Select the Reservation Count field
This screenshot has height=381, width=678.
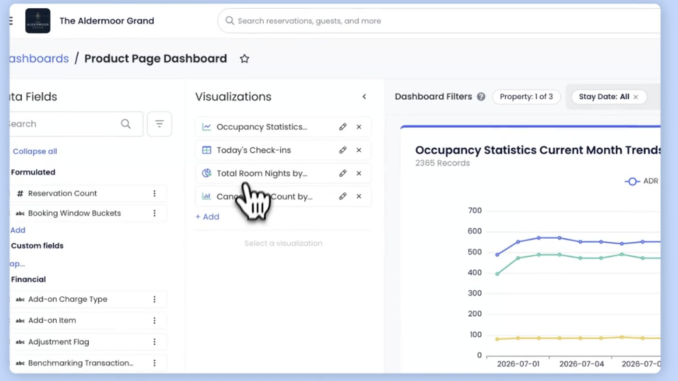(88, 193)
